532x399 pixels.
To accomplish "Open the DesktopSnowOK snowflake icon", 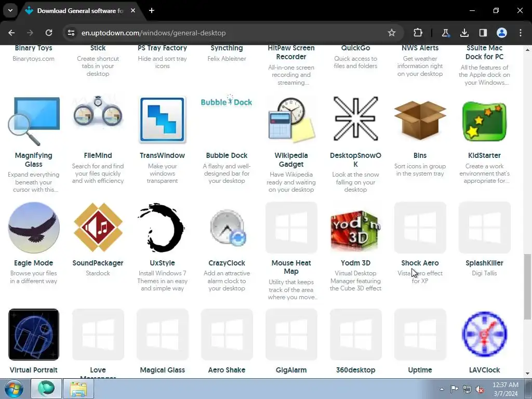I will point(355,119).
